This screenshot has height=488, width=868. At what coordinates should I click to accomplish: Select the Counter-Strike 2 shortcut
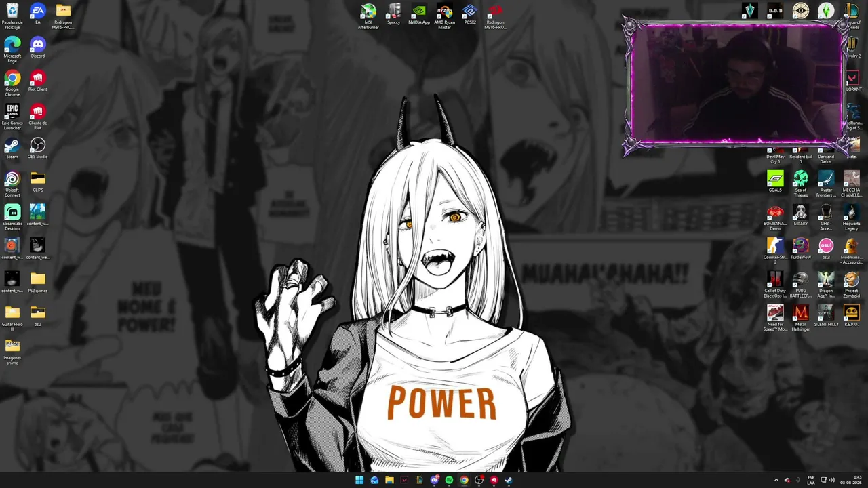click(775, 251)
